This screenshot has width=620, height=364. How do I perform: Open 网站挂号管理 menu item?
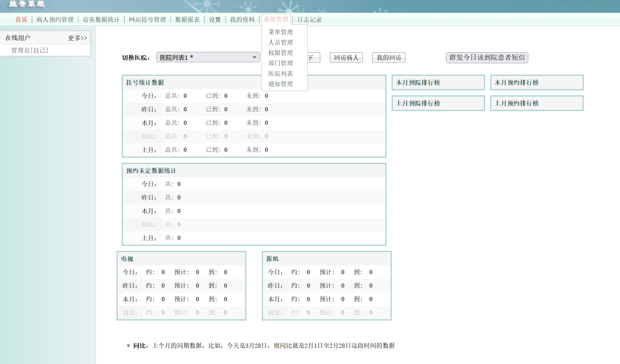point(147,20)
